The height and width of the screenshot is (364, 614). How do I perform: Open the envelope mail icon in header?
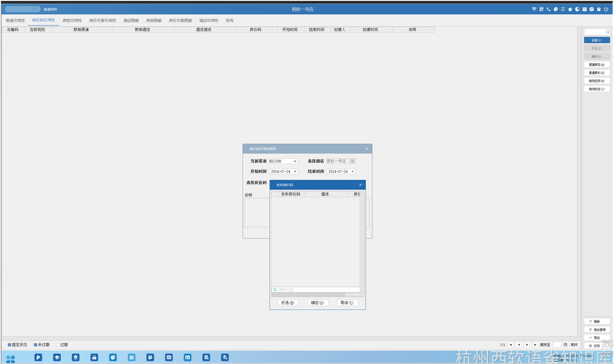click(584, 9)
